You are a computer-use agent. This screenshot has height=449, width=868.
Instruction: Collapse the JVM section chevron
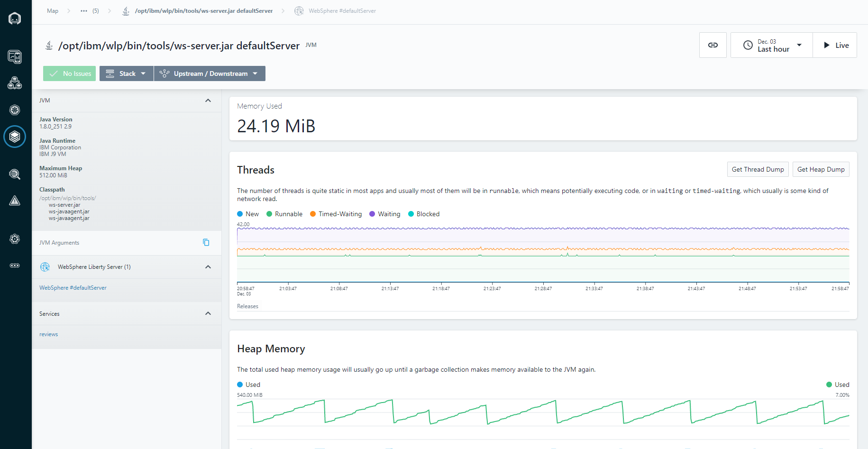[208, 101]
